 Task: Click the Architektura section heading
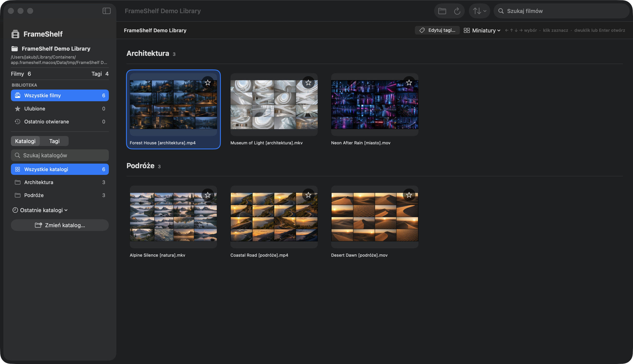point(148,53)
